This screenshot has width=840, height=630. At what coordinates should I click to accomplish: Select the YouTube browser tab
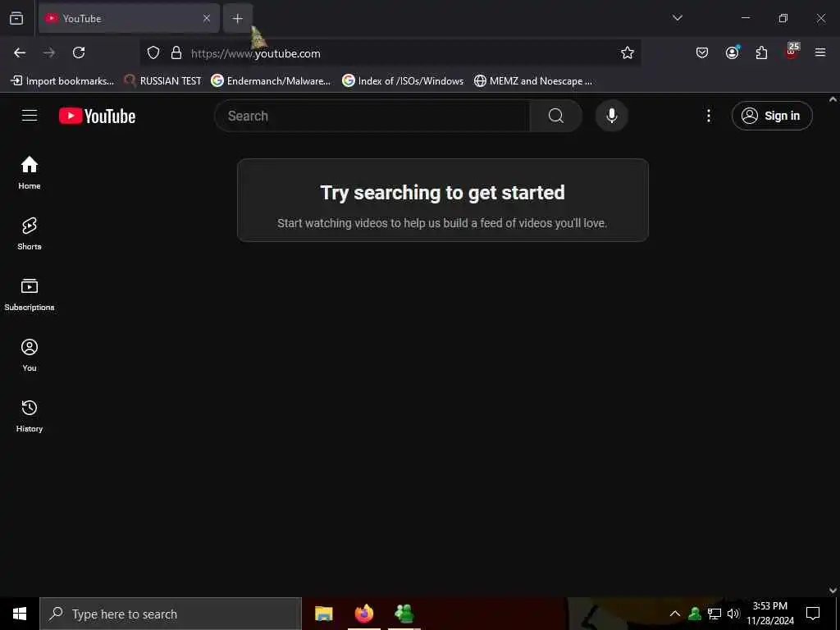129,18
